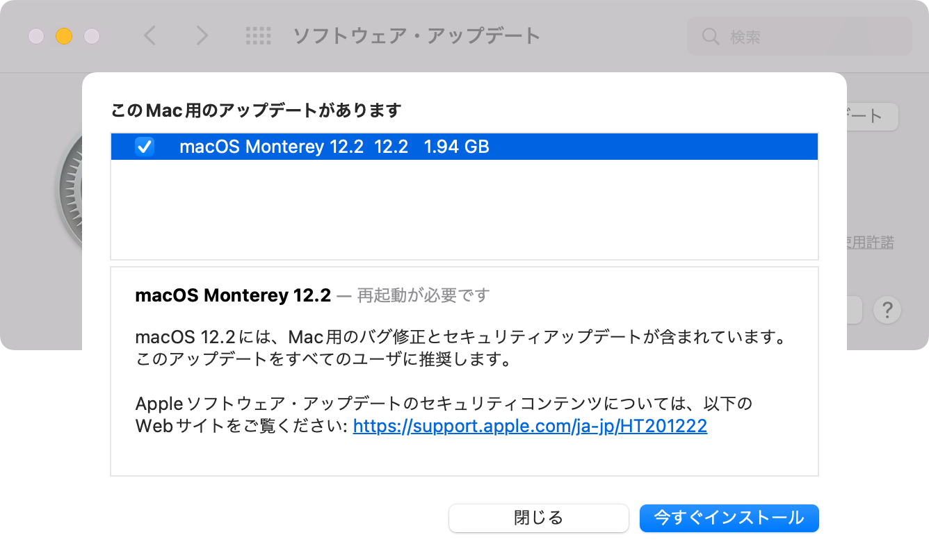Click the ソフトウェア・アップデート window title
The height and width of the screenshot is (560, 929).
point(417,36)
